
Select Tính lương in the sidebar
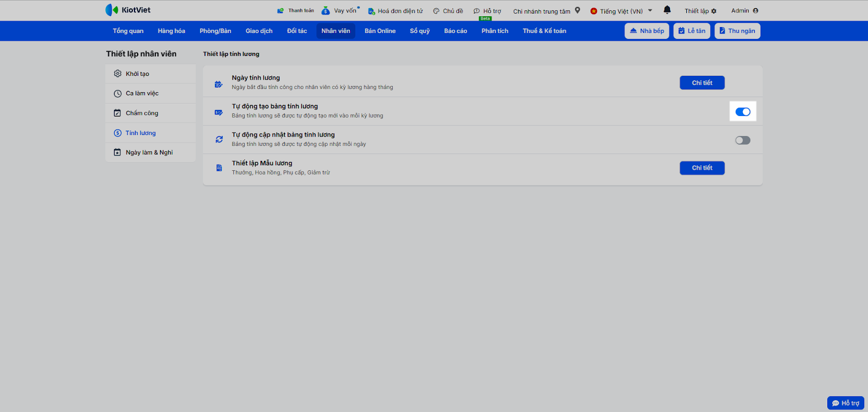click(x=150, y=133)
